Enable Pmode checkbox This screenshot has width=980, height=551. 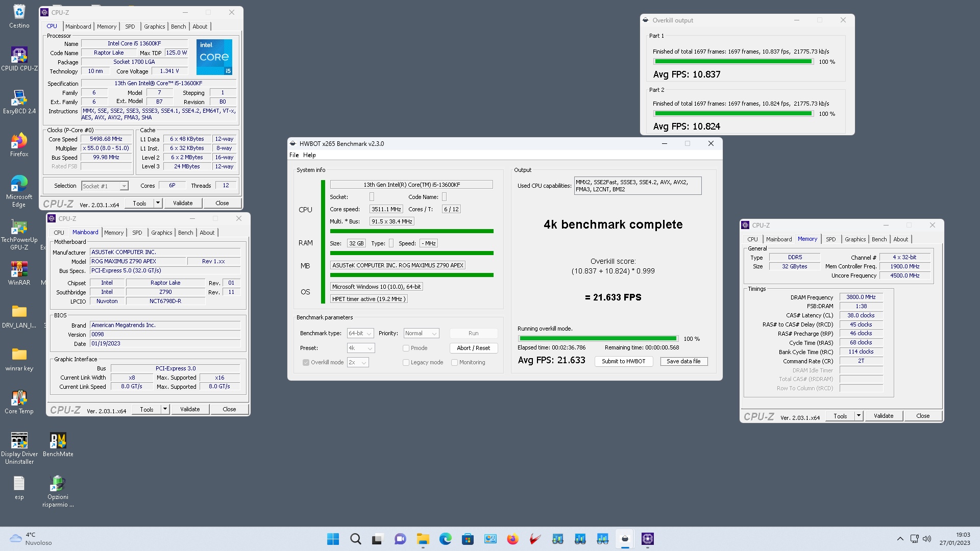406,348
